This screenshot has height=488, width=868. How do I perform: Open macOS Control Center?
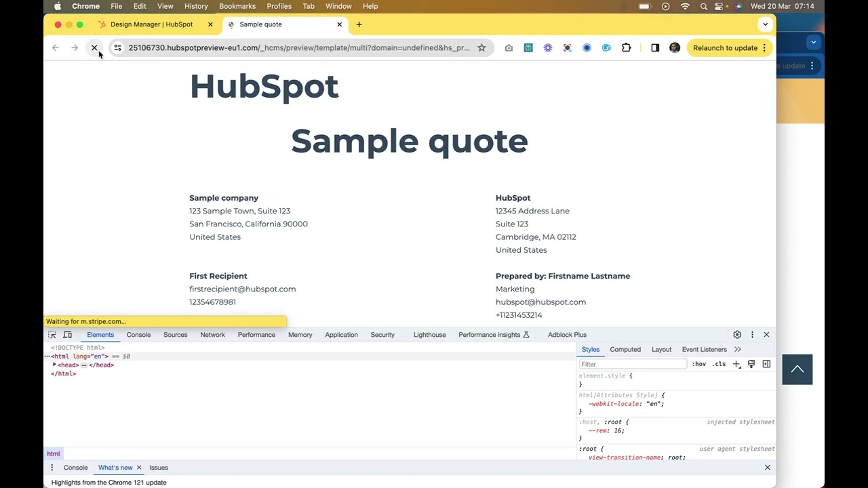coord(719,6)
